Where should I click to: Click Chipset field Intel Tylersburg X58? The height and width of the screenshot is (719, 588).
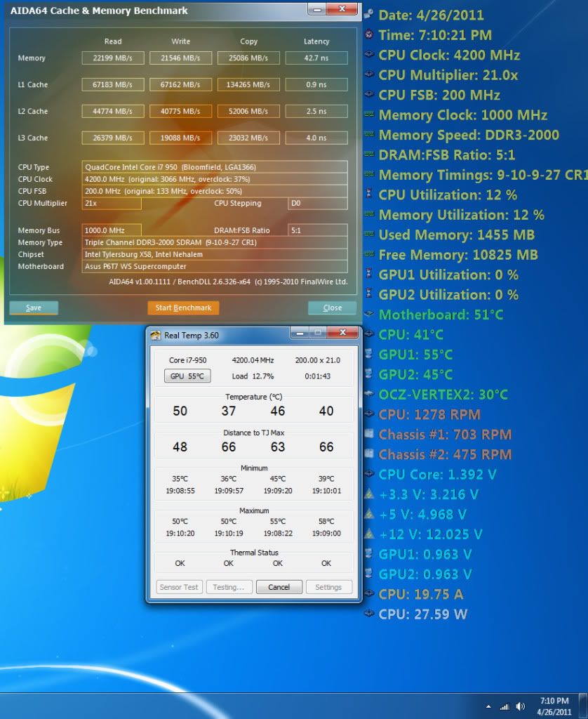(215, 254)
